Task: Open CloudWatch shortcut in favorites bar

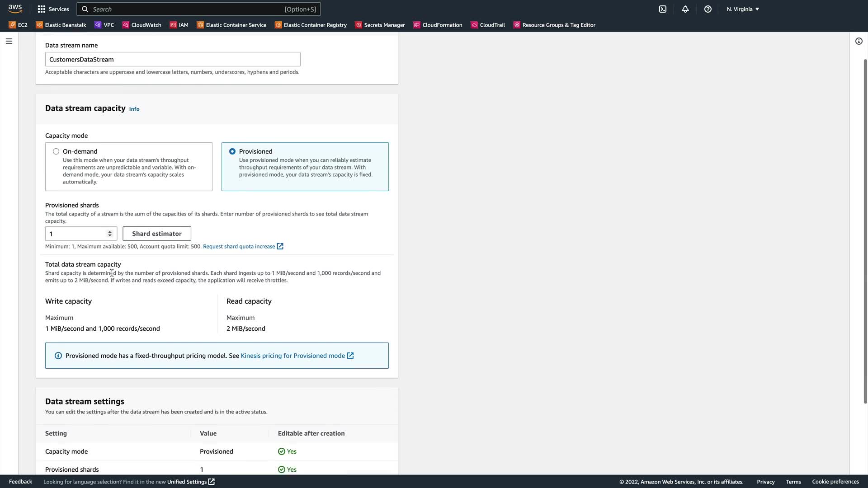Action: (142, 25)
